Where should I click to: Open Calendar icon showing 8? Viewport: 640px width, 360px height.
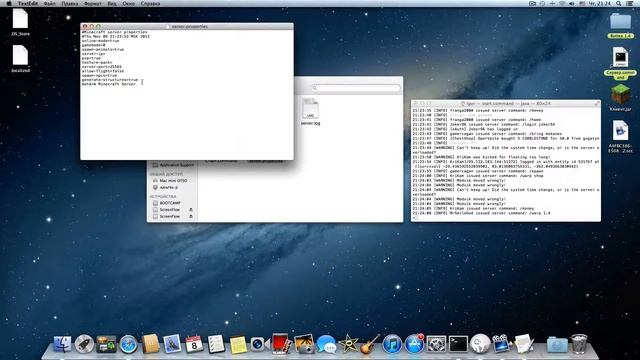click(x=194, y=344)
